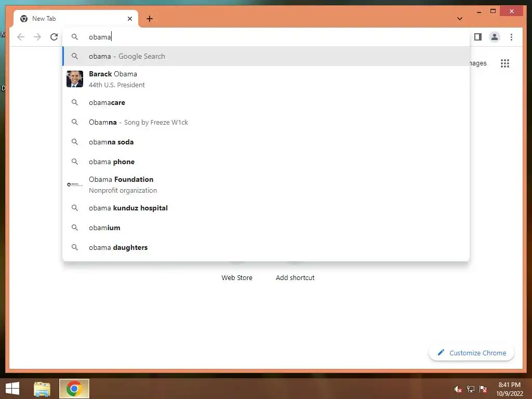Select the Barack Obama suggestion
Image resolution: width=532 pixels, height=399 pixels.
tap(267, 79)
